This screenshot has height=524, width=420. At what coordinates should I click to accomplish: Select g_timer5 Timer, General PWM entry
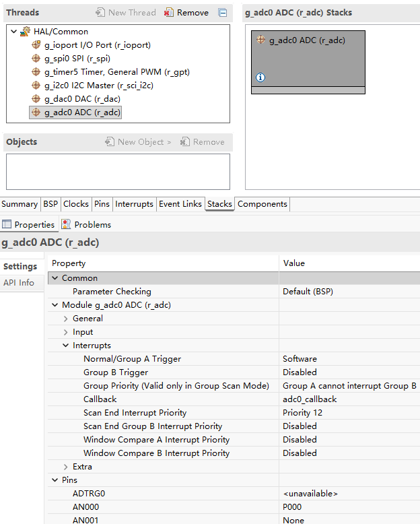coord(117,72)
